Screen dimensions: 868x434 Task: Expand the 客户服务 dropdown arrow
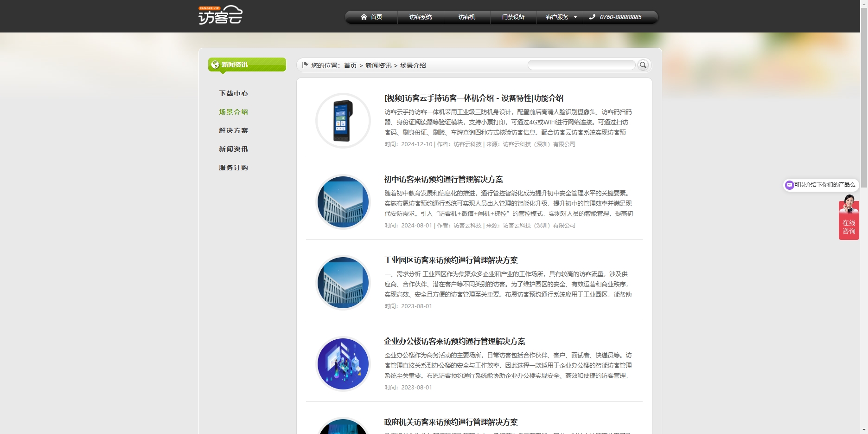click(x=575, y=17)
